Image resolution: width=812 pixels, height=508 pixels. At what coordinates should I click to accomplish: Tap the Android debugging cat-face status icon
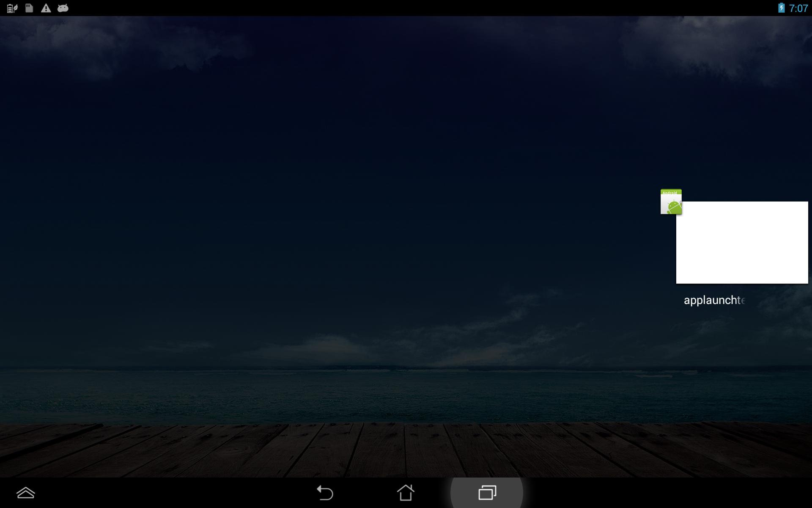click(x=63, y=8)
